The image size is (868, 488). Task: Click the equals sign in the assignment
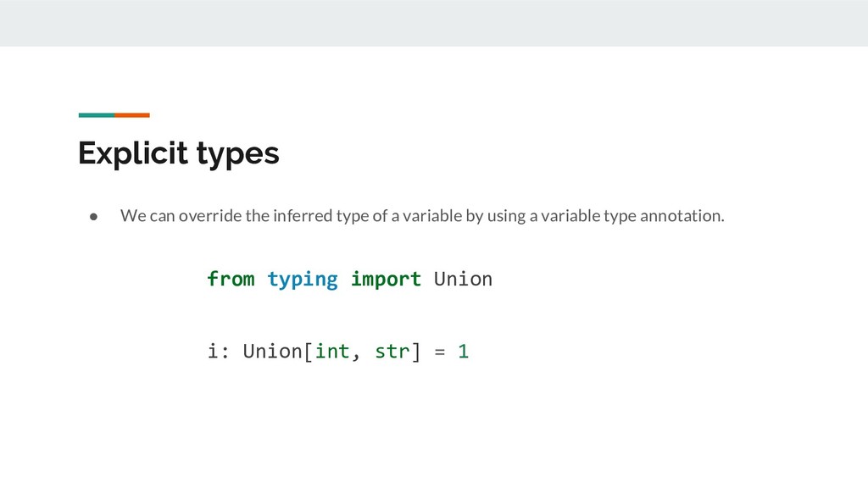439,351
